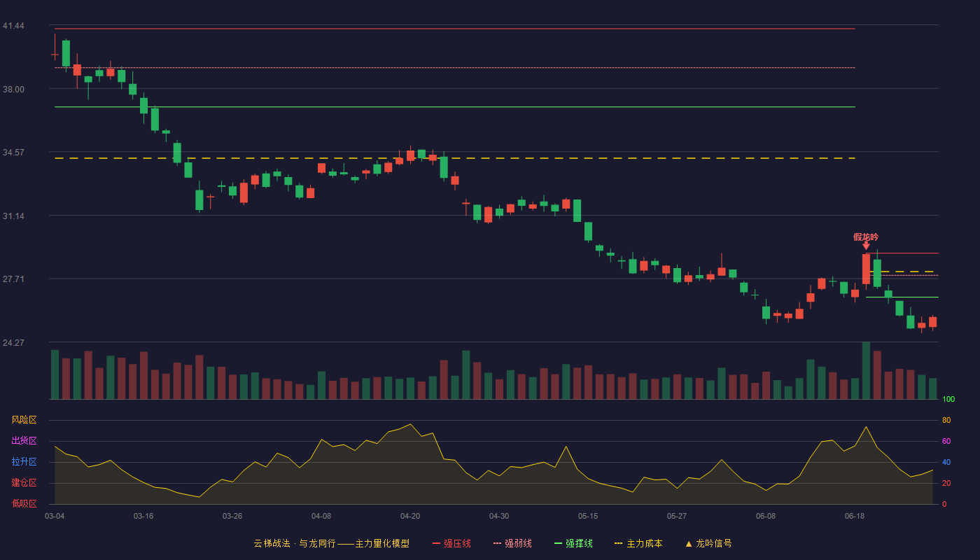The image size is (980, 560).
Task: Toggle the 龙吟信号 legend item
Action: [x=708, y=543]
